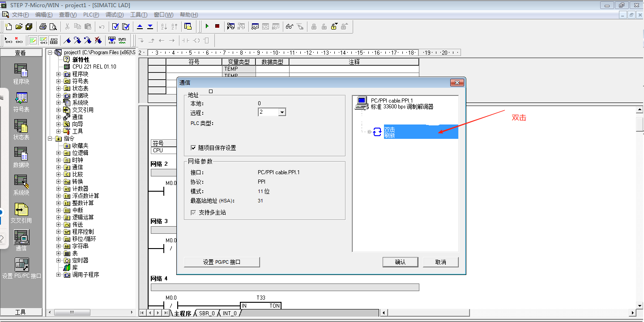Viewport: 644px width, 322px height.
Task: Click the glasses Single Read icon
Action: [290, 26]
